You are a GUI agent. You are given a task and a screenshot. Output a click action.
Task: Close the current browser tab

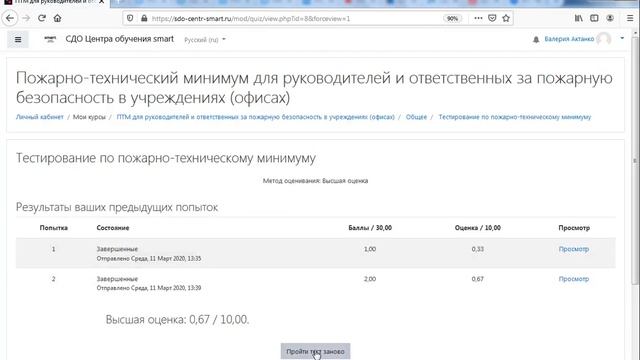(x=102, y=2)
